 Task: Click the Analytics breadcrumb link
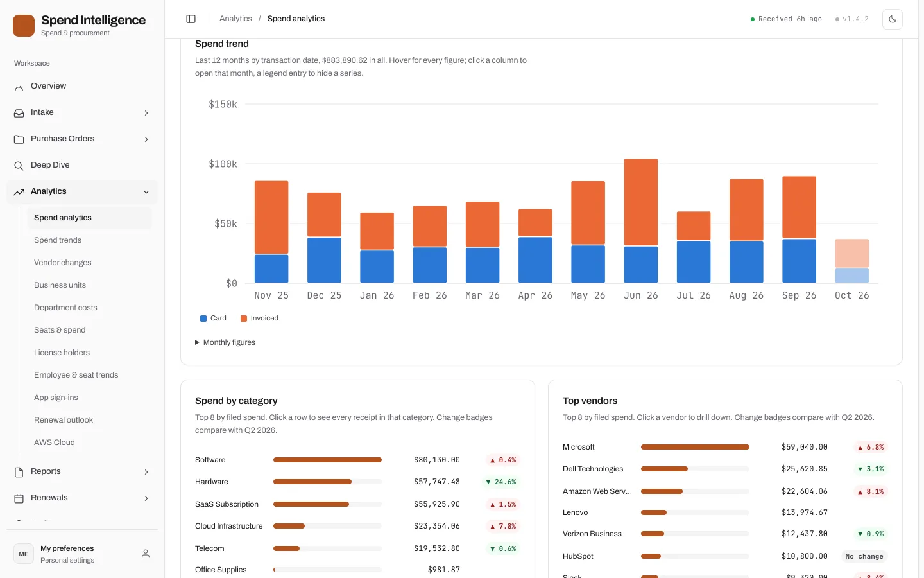235,19
